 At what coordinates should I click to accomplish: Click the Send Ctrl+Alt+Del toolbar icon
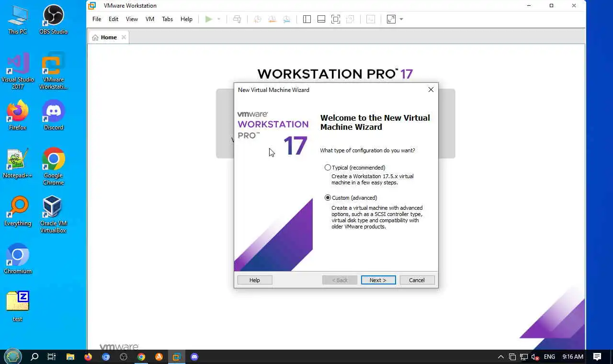tap(237, 19)
